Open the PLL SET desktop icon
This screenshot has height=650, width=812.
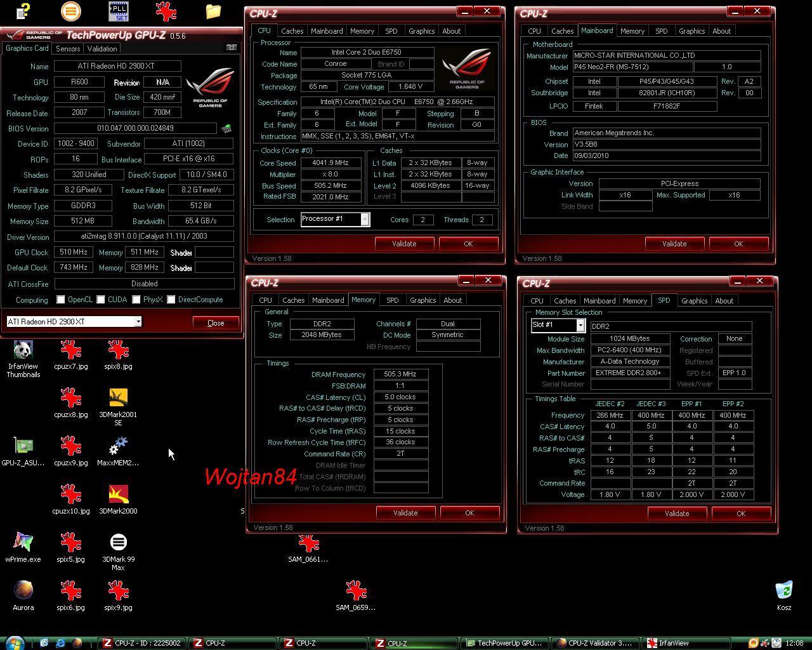pos(118,11)
